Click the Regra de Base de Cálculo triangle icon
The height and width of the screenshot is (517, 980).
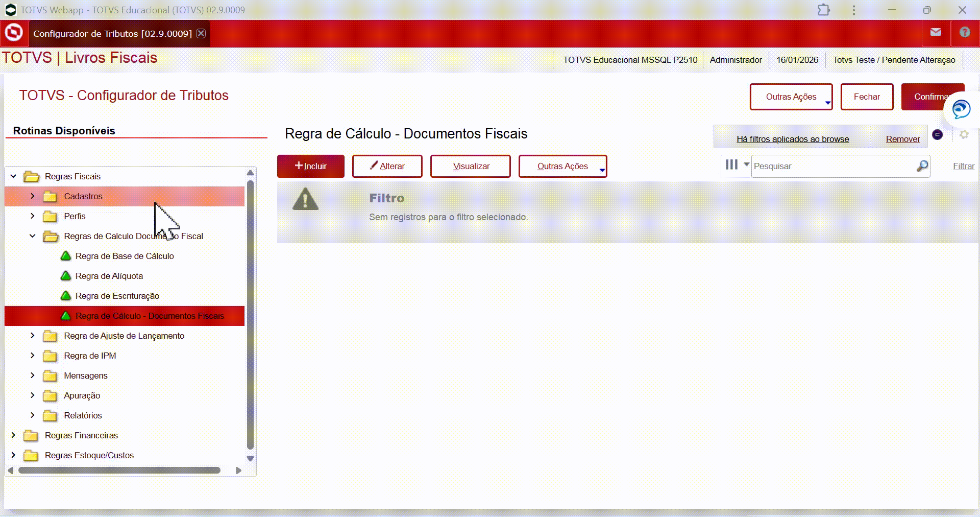point(66,256)
